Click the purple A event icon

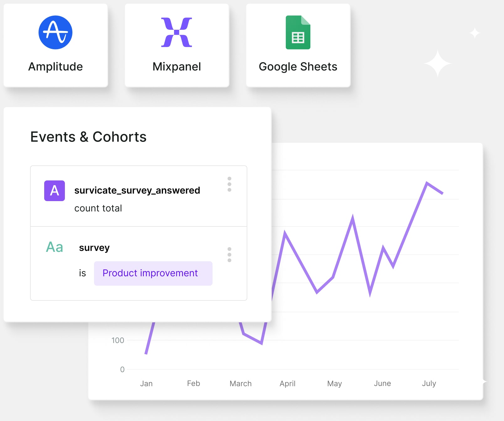(x=55, y=191)
